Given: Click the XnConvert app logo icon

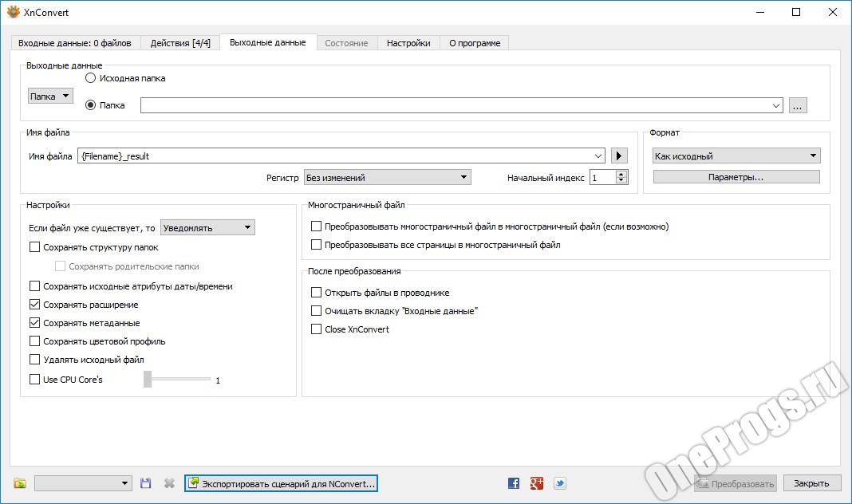Looking at the screenshot, I should click(13, 12).
